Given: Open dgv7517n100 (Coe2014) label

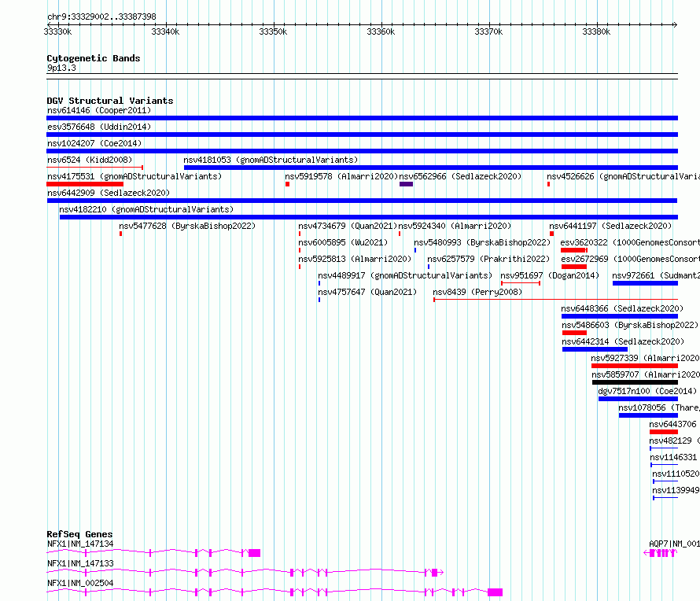Looking at the screenshot, I should point(647,391).
